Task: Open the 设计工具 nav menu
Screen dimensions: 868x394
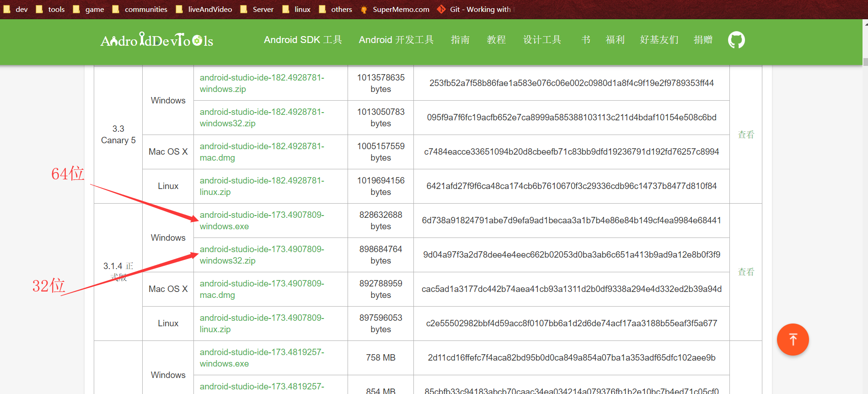Action: pos(542,40)
